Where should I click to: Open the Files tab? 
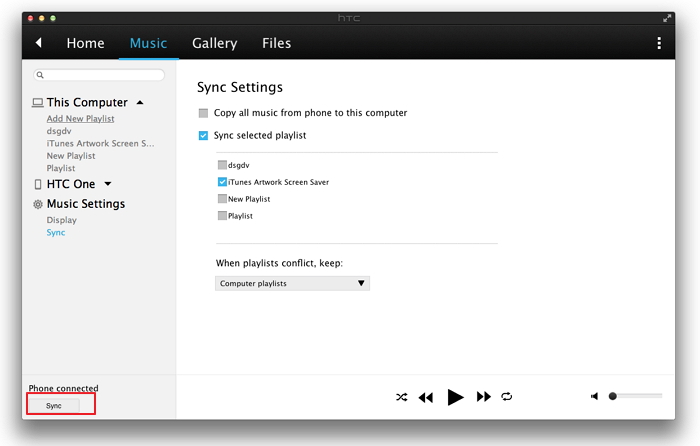276,43
